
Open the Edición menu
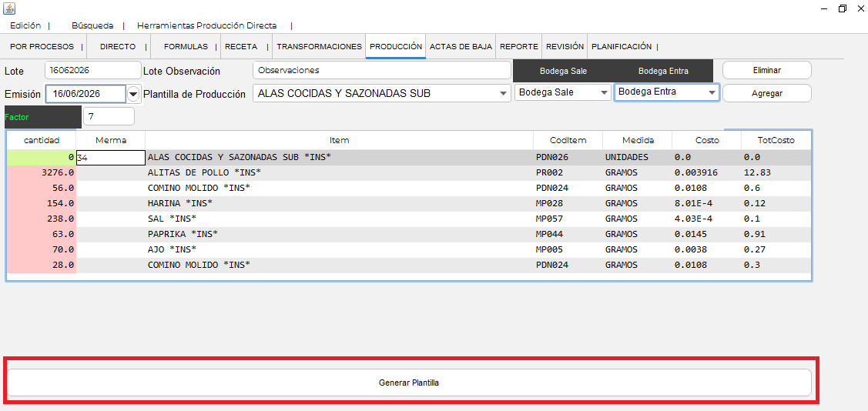[25, 25]
